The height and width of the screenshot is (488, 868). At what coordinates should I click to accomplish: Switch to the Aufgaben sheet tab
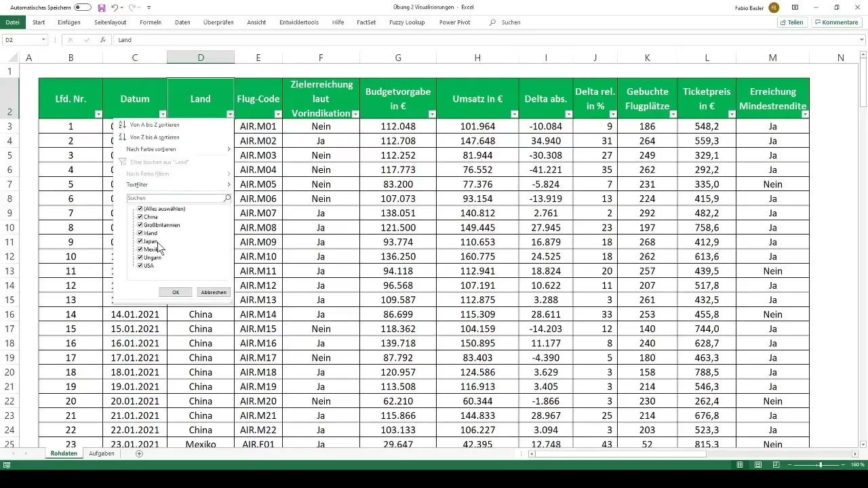click(x=101, y=453)
